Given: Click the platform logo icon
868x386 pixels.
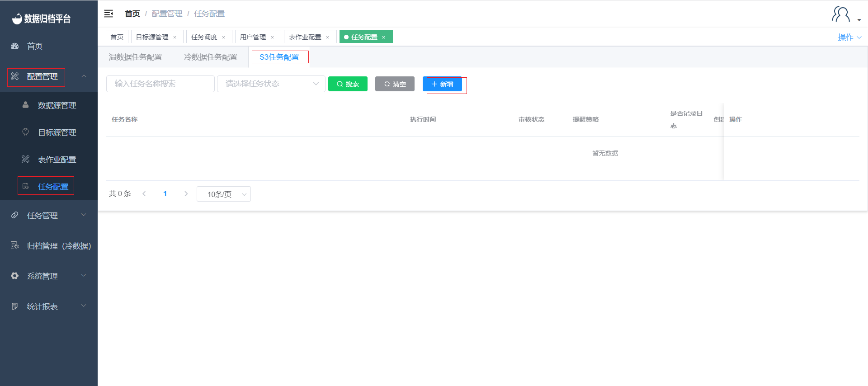Looking at the screenshot, I should point(17,19).
